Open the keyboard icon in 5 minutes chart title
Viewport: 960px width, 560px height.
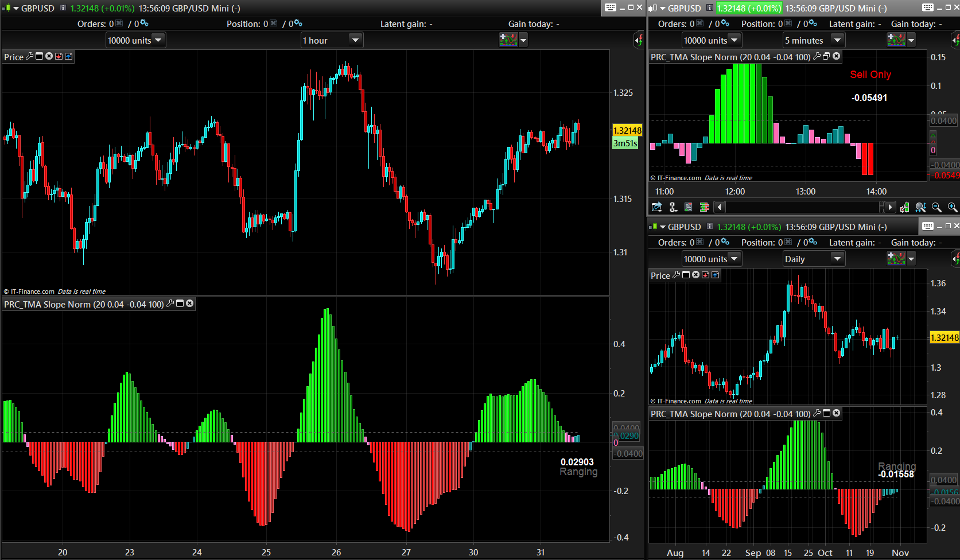pos(927,7)
